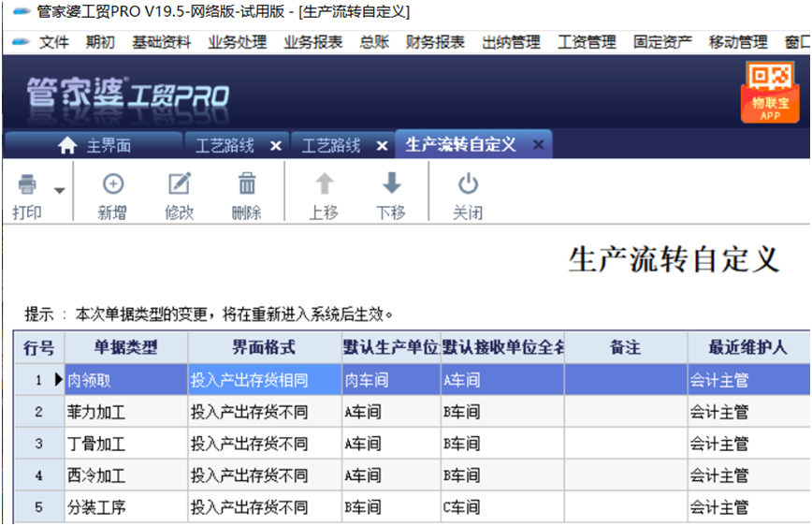
Task: Select the 肉领取 cell
Action: pyautogui.click(x=126, y=380)
